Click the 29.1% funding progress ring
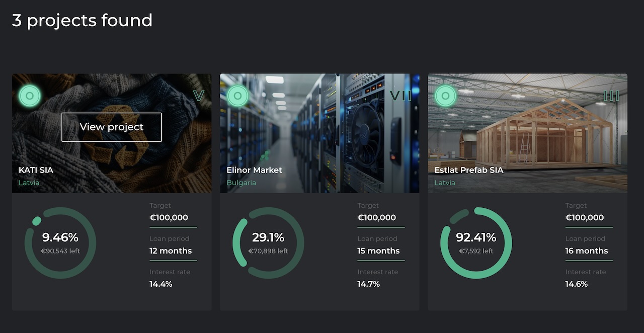The height and width of the screenshot is (333, 644). tap(268, 242)
